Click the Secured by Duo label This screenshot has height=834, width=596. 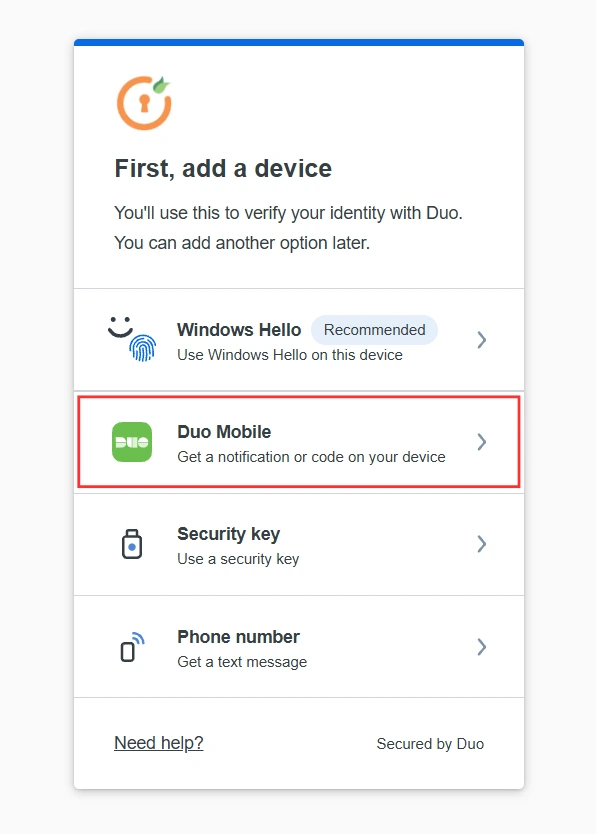[x=430, y=744]
